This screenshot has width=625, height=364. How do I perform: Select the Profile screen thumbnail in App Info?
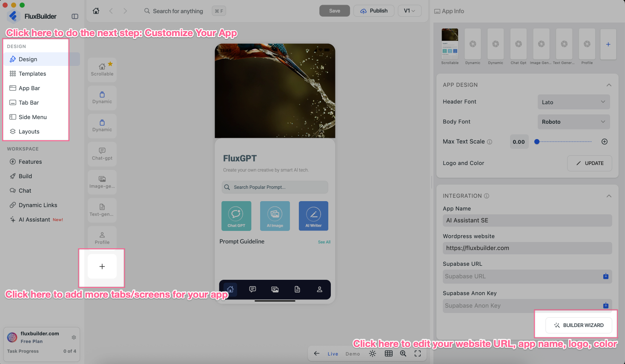pos(587,44)
